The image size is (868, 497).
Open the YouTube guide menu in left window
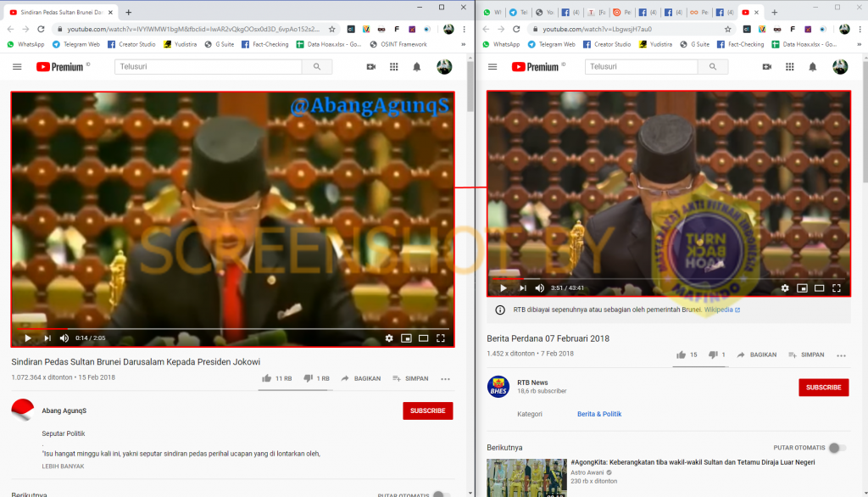click(x=17, y=66)
